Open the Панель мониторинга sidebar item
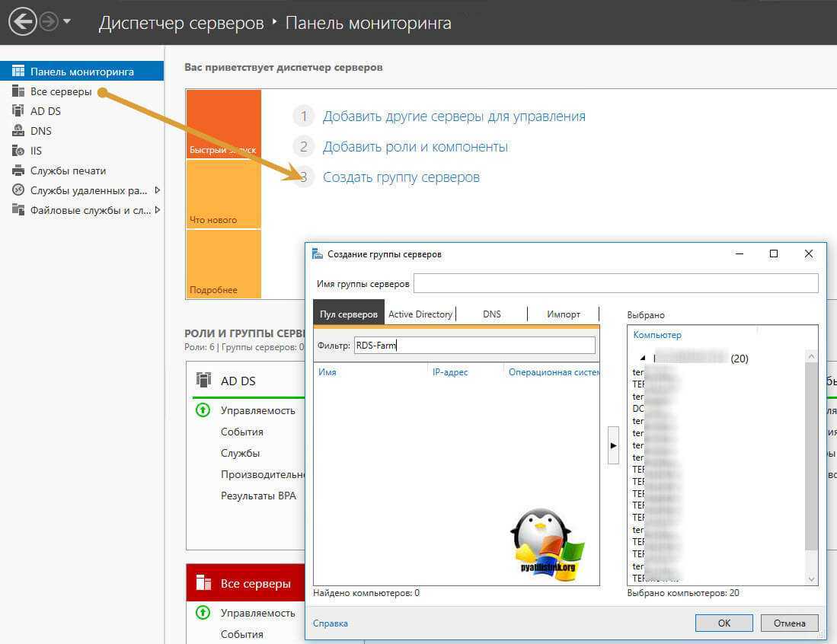Screen dimensions: 837x644 [81, 72]
